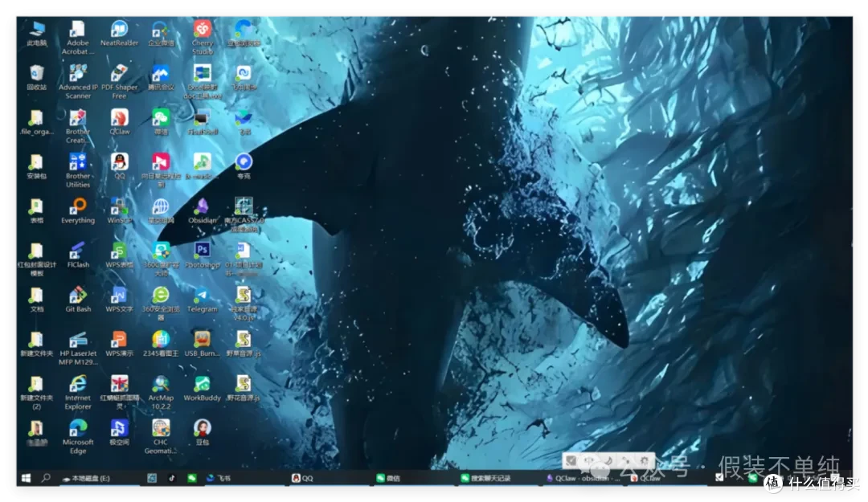Launch the CHC Geomatics desktop icon
868x502 pixels.
(161, 437)
